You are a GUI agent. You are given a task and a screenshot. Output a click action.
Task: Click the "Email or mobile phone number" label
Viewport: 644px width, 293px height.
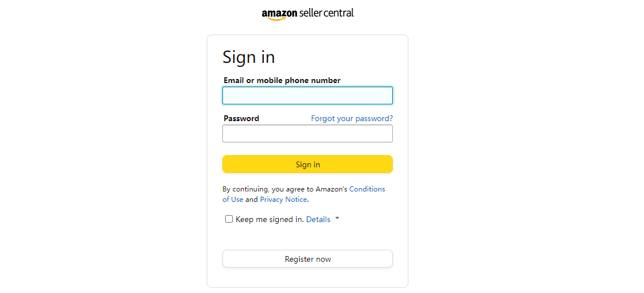pos(282,81)
